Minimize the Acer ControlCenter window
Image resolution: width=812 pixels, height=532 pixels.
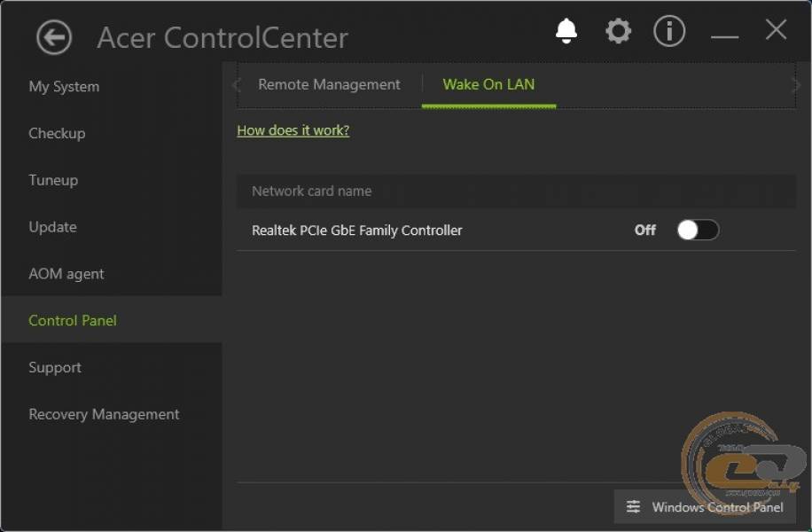[724, 36]
